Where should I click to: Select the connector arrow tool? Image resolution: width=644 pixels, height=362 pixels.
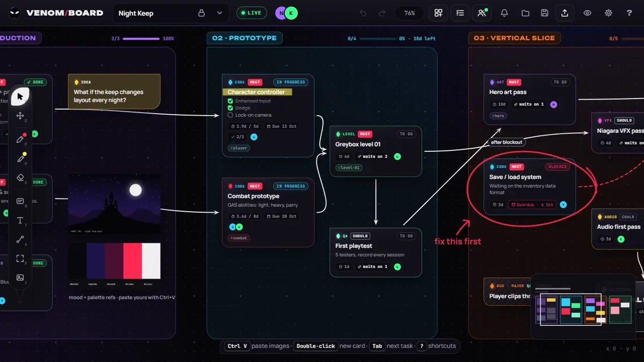click(20, 240)
